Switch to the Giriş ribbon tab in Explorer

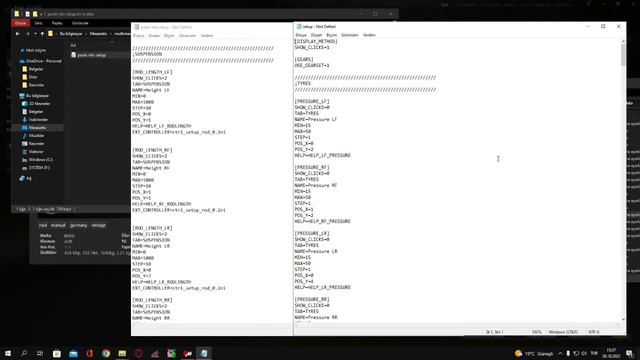tap(38, 23)
